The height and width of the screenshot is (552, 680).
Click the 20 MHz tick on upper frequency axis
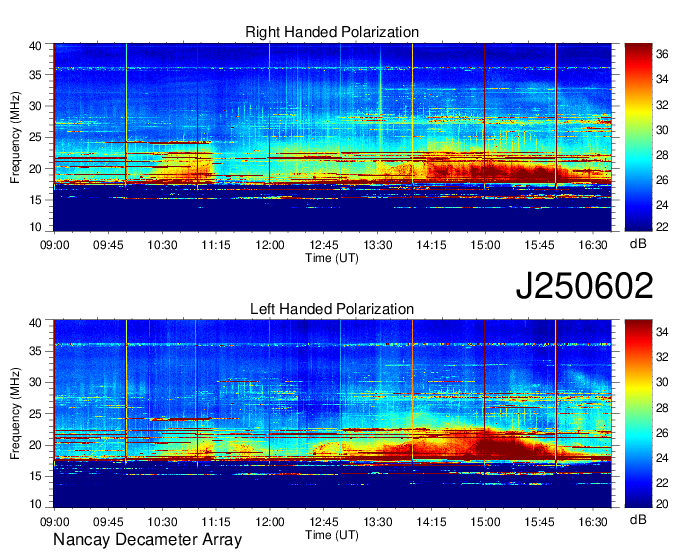click(x=35, y=169)
